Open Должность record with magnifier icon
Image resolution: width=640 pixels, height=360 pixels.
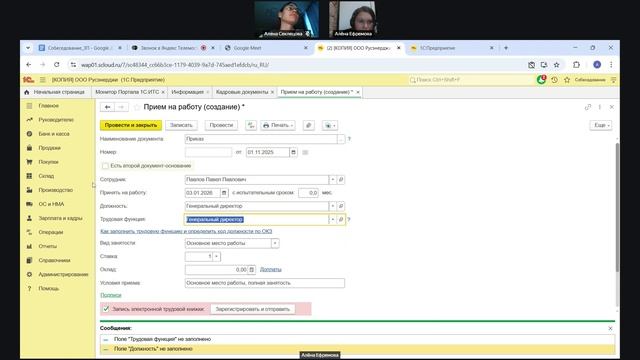coord(341,206)
